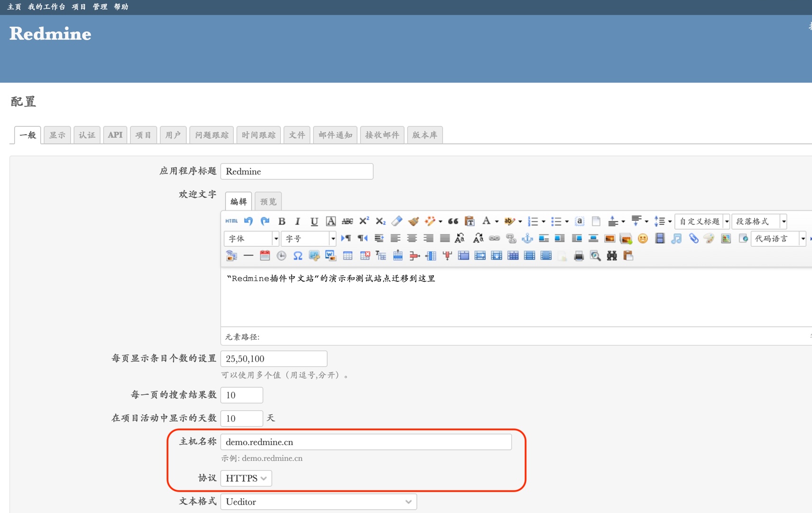Insert an emoticon
This screenshot has width=812, height=513.
click(643, 238)
